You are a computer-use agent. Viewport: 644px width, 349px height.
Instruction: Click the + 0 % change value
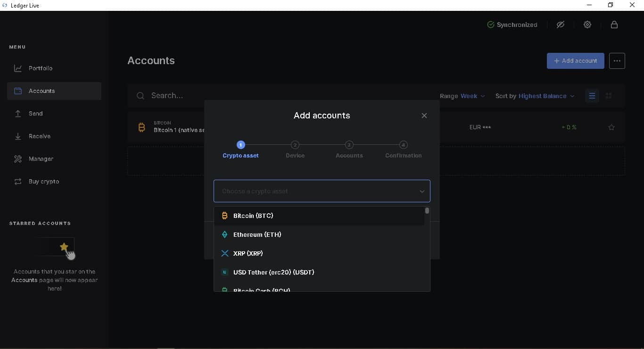569,127
